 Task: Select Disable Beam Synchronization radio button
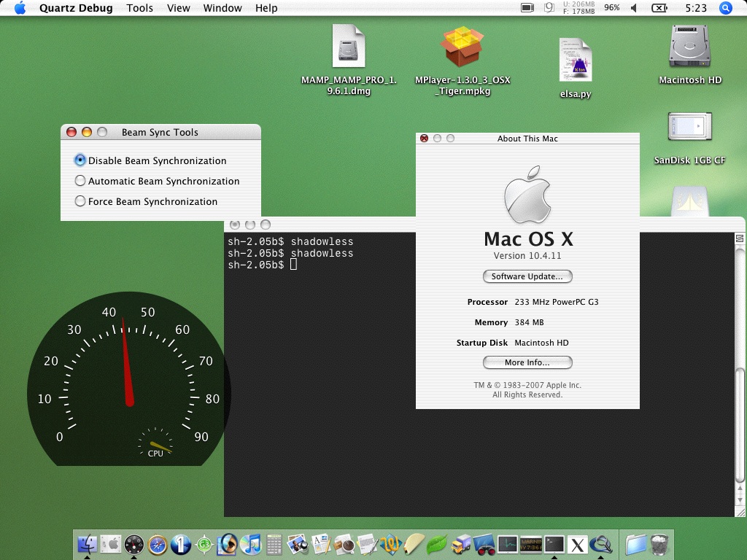tap(80, 160)
